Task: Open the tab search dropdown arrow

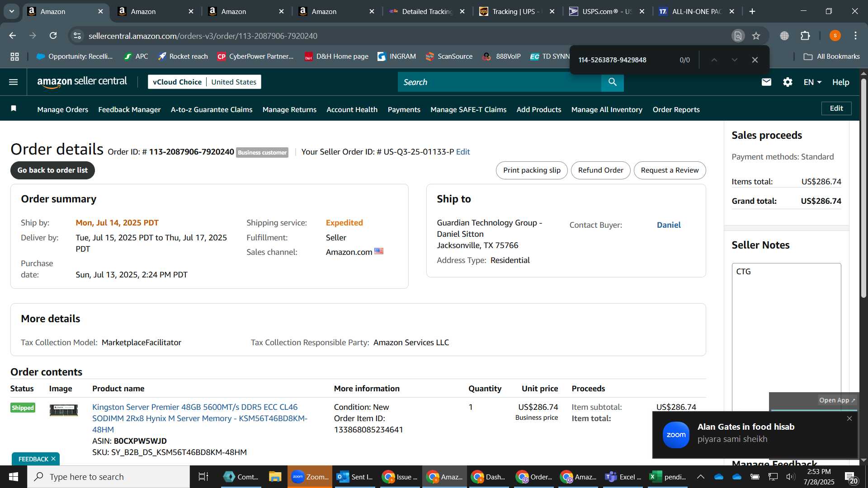Action: coord(12,11)
